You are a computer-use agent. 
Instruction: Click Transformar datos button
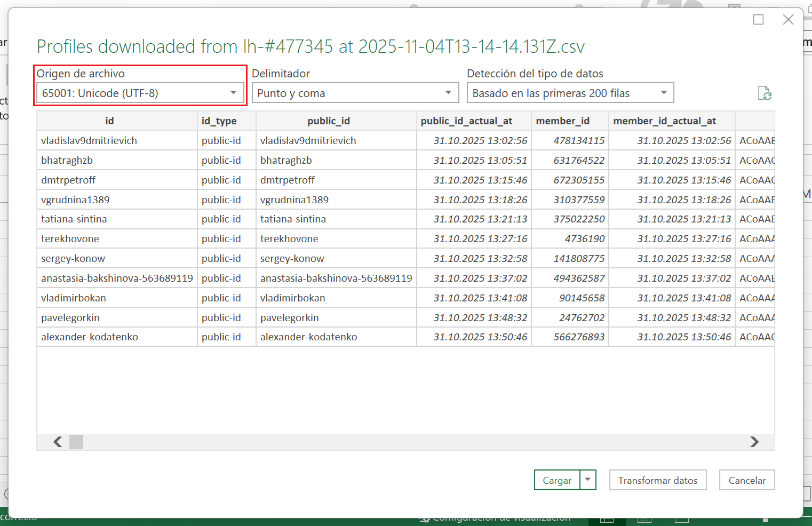click(657, 480)
